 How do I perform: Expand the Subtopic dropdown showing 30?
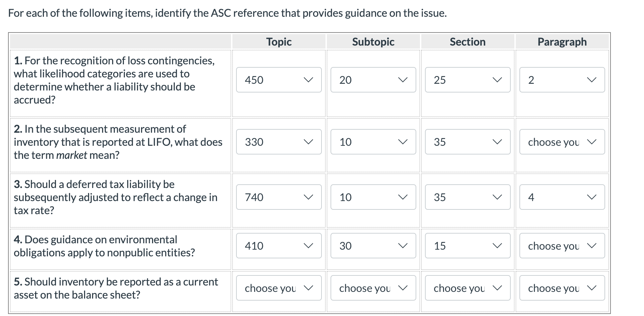[x=373, y=246]
